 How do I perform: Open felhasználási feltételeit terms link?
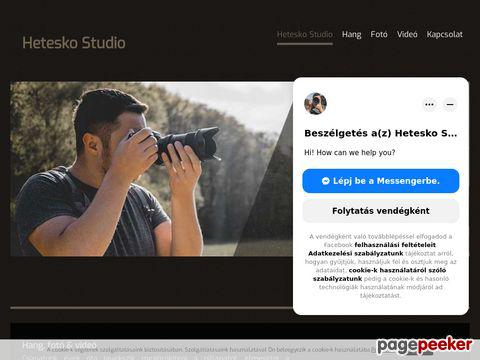tap(395, 245)
